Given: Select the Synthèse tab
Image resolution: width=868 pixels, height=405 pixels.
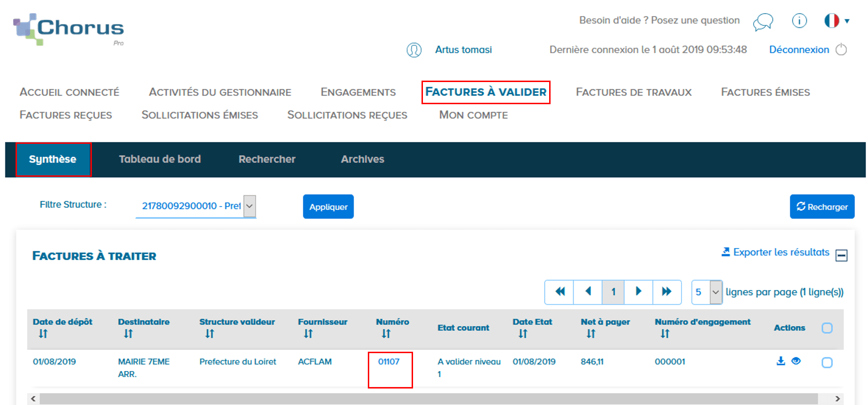Looking at the screenshot, I should pos(53,159).
